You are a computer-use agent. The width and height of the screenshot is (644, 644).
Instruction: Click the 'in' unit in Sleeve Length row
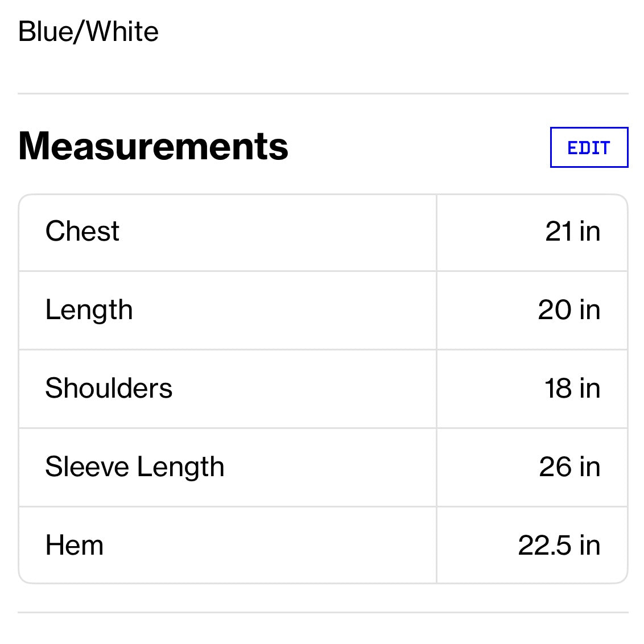590,467
